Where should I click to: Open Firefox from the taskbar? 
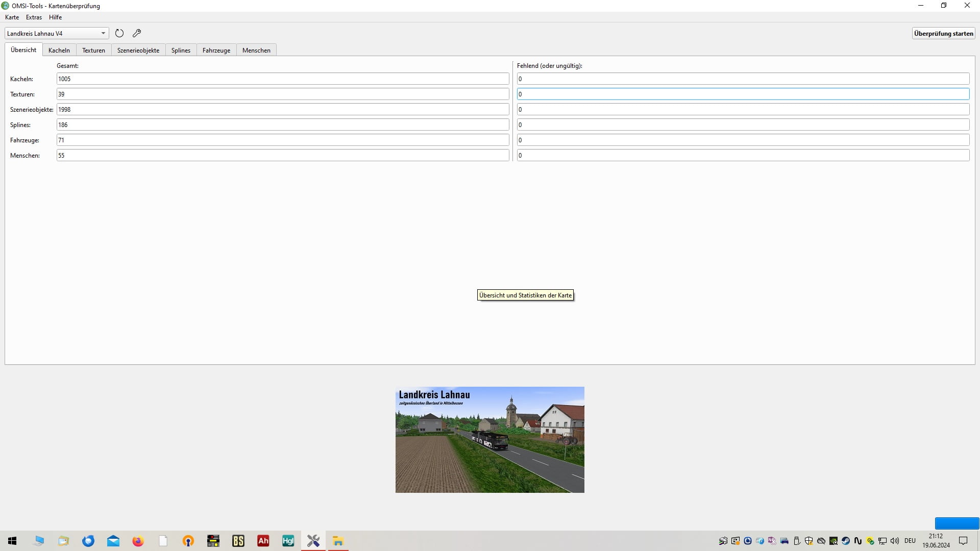click(x=138, y=541)
